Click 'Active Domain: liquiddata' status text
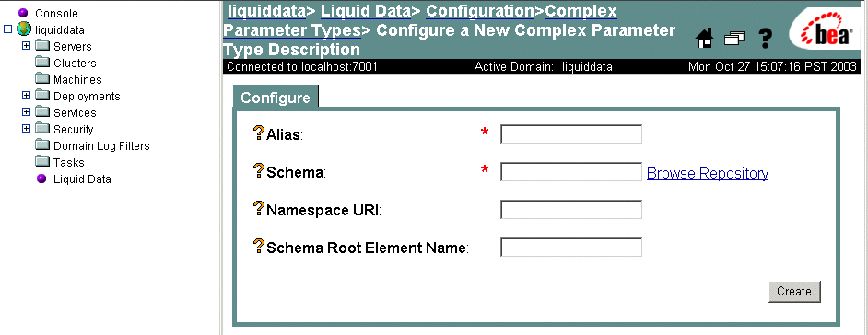868x335 pixels. coord(543,67)
